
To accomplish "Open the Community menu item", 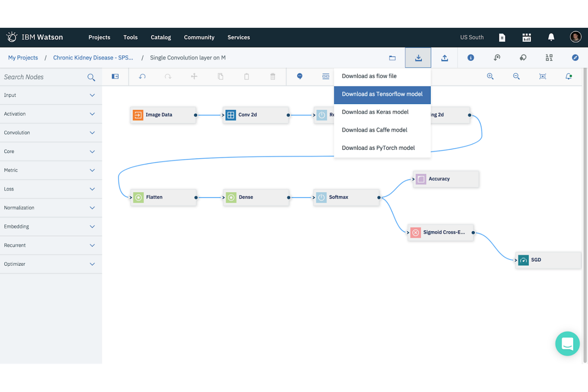I will pyautogui.click(x=199, y=37).
